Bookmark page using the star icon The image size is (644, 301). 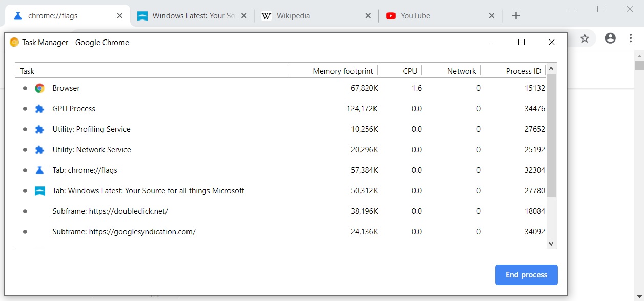pos(585,38)
